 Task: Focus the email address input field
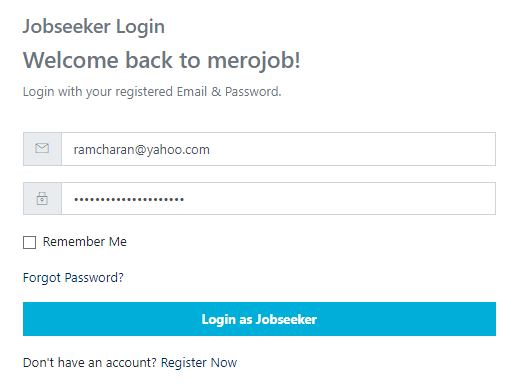point(278,149)
